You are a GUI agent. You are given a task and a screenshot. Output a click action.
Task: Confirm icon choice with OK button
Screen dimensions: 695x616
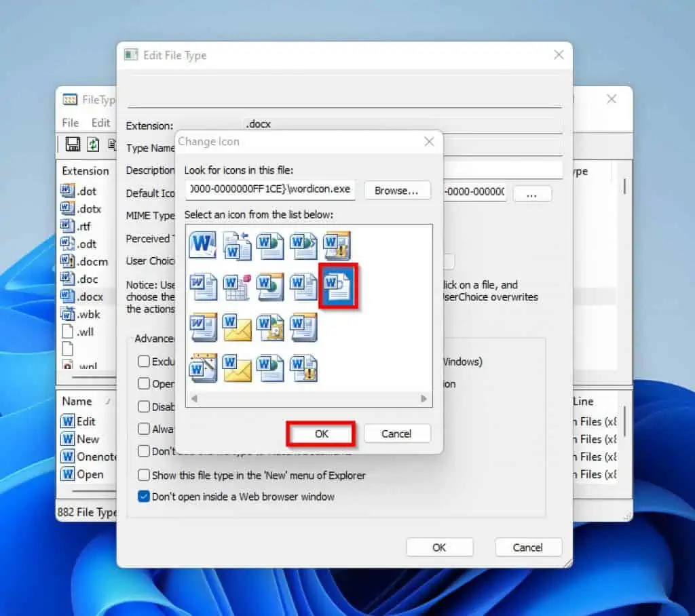tap(320, 433)
